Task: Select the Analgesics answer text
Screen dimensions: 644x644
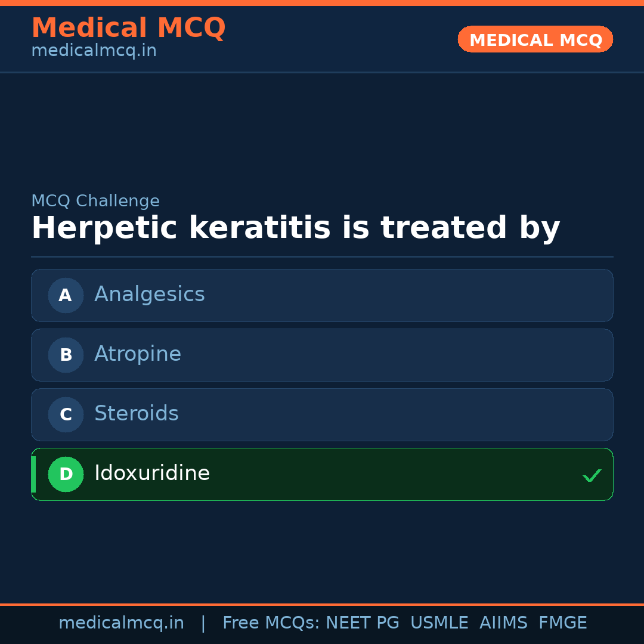Action: (x=149, y=295)
